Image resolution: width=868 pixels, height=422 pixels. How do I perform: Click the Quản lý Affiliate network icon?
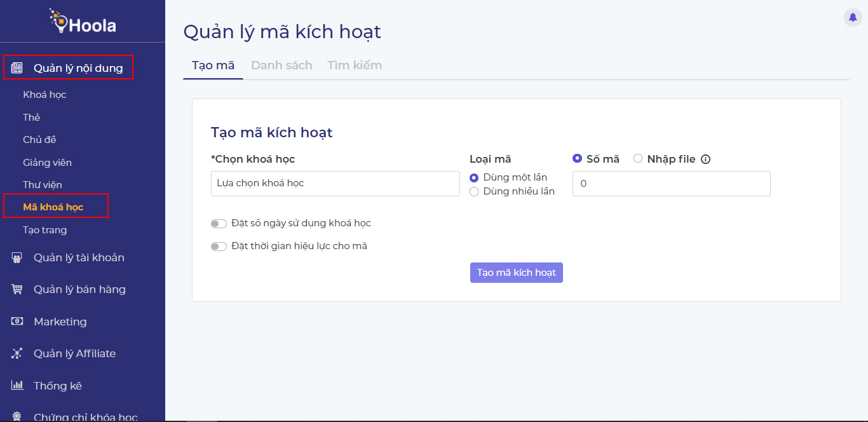[17, 353]
